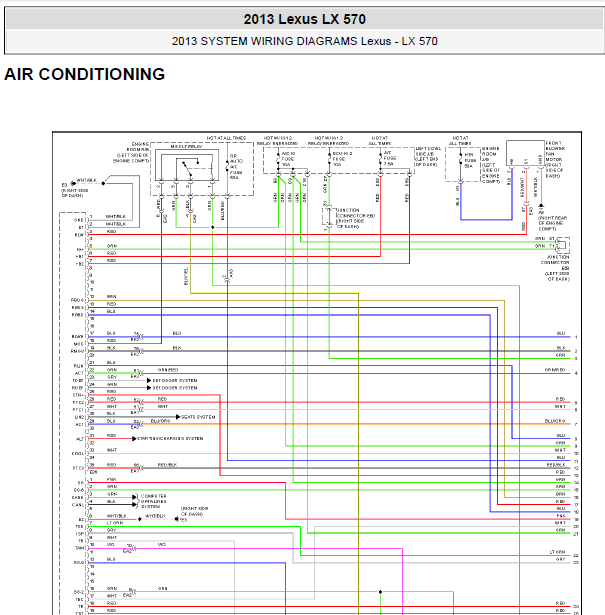Click the "2013 Lexus LX 570" title bar
605x615 pixels.
click(305, 19)
